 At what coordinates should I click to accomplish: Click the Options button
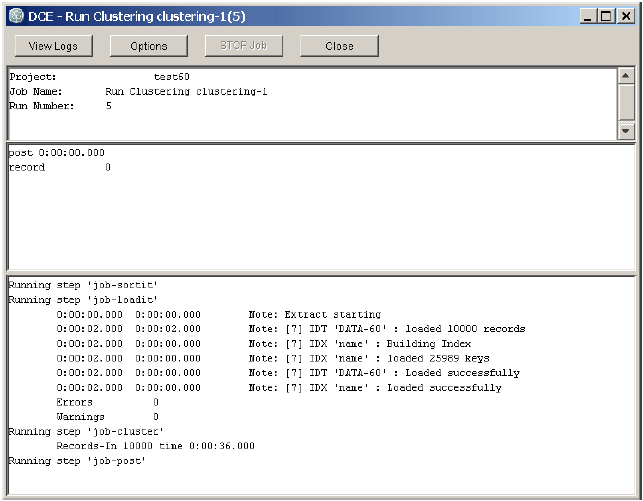(148, 46)
